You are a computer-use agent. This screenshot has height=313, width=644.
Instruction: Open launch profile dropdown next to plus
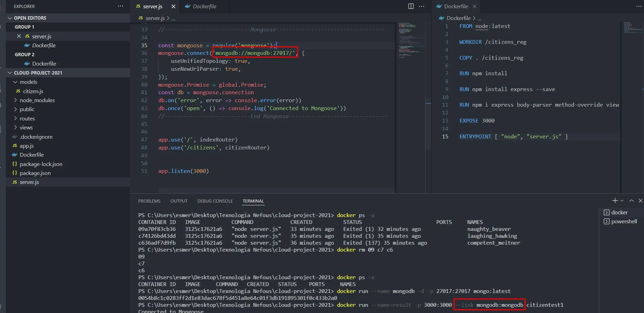click(x=622, y=200)
